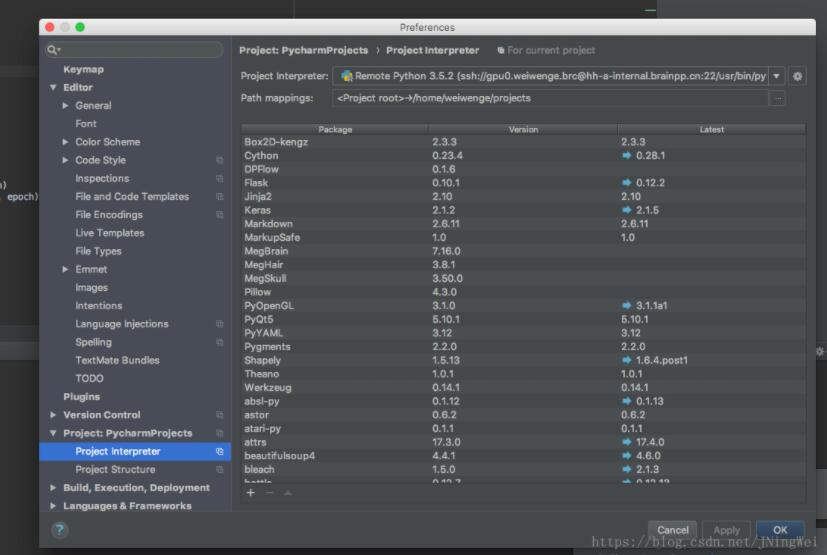Open Project Structure settings
The height and width of the screenshot is (555, 827).
(115, 470)
